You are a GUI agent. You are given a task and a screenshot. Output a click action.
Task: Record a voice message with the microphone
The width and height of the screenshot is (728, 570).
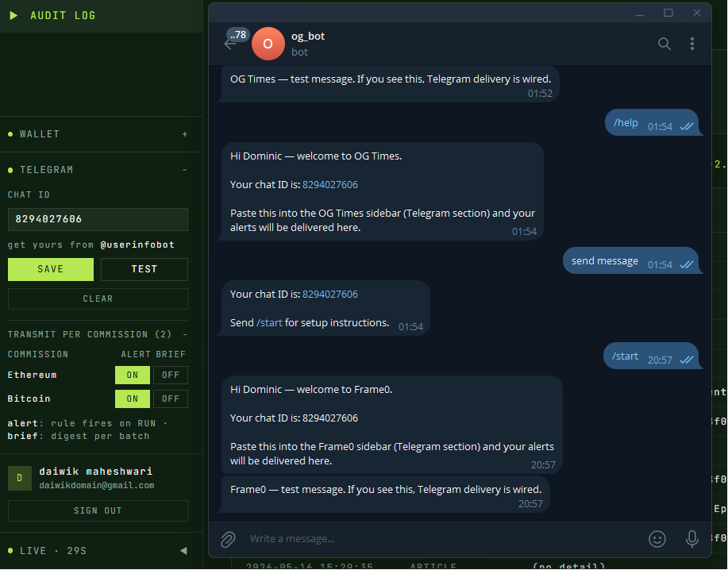click(691, 539)
